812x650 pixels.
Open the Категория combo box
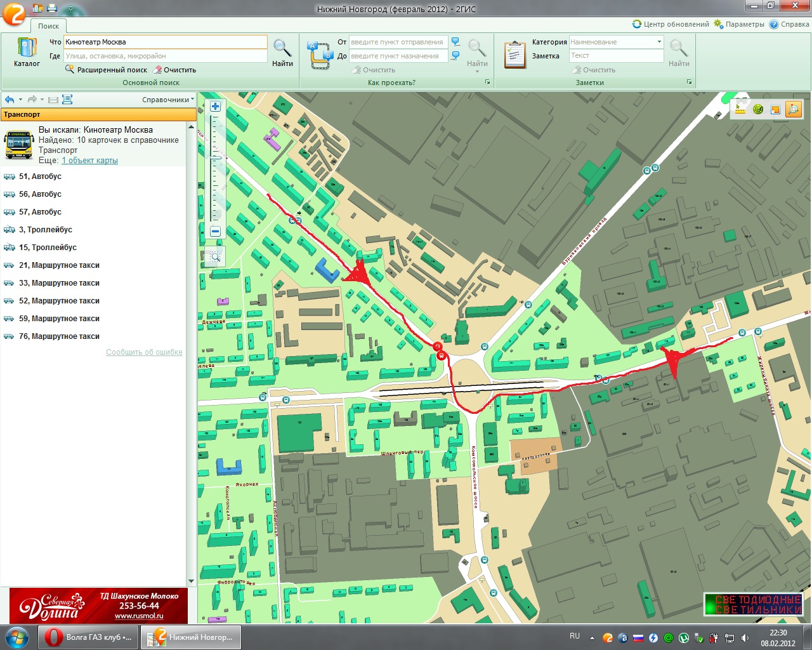[616, 42]
